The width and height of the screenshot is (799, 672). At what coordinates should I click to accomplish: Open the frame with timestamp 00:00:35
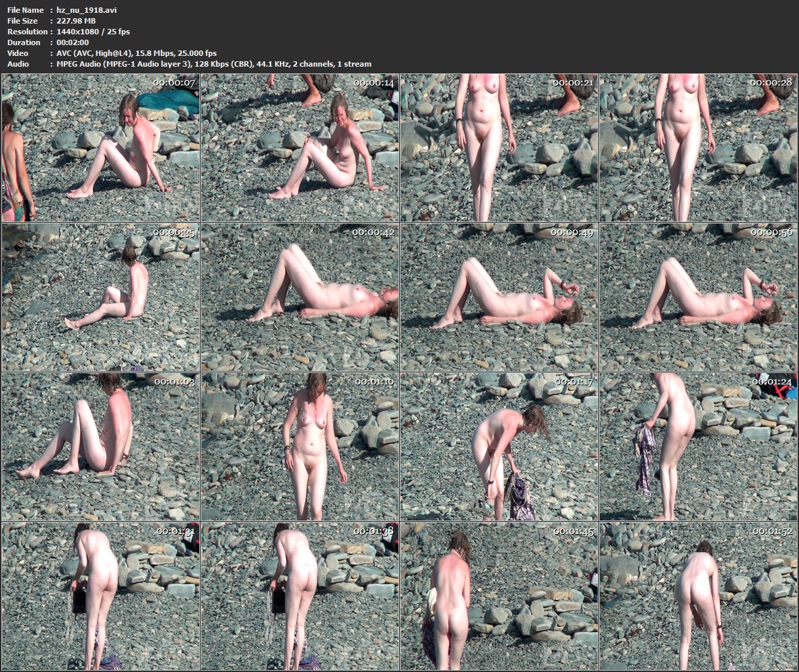coord(101,297)
